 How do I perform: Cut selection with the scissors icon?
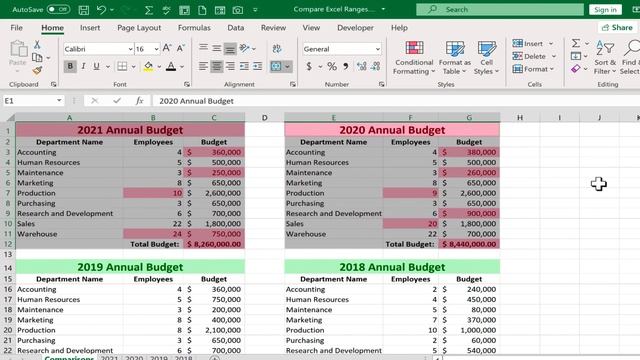(x=37, y=44)
